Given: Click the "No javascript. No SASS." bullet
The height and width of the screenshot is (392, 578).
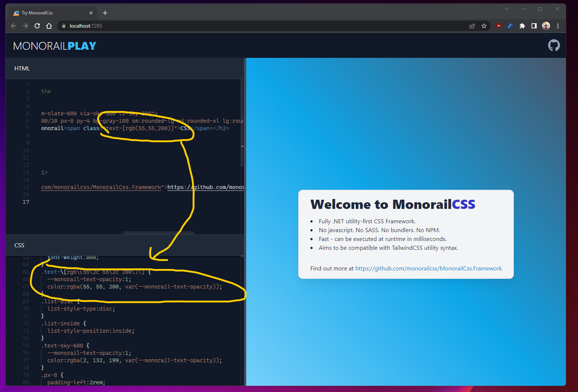Looking at the screenshot, I should click(x=379, y=230).
